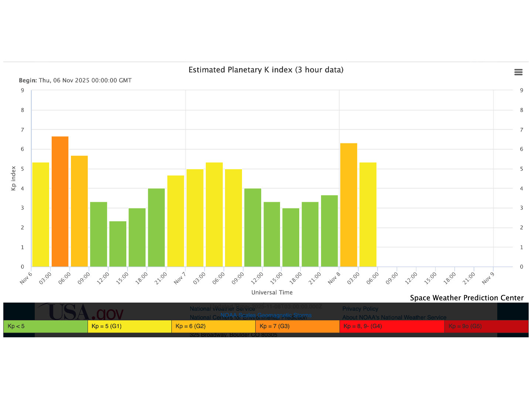Click the shortest green bar at Nov 6 12:00
Viewport: 532px width, 399px height.
(118, 244)
